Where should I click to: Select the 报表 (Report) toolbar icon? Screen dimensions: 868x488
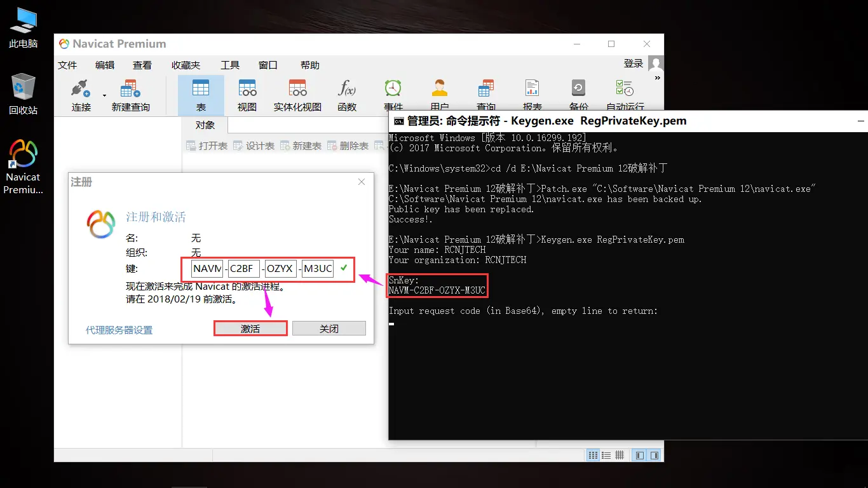[x=532, y=89]
